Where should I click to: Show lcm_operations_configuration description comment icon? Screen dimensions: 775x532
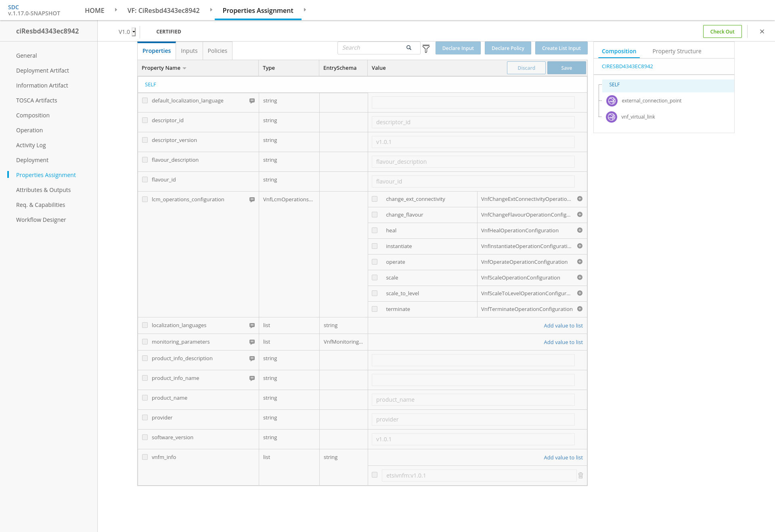tap(252, 200)
